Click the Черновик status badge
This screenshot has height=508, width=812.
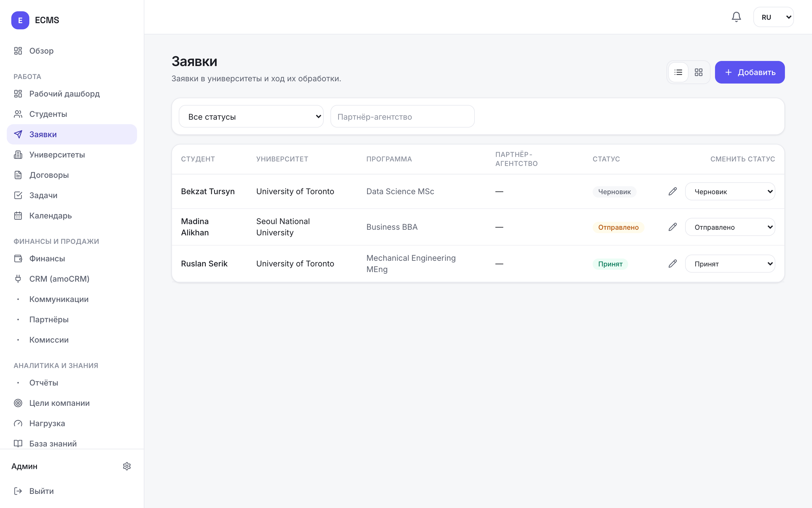pyautogui.click(x=614, y=192)
